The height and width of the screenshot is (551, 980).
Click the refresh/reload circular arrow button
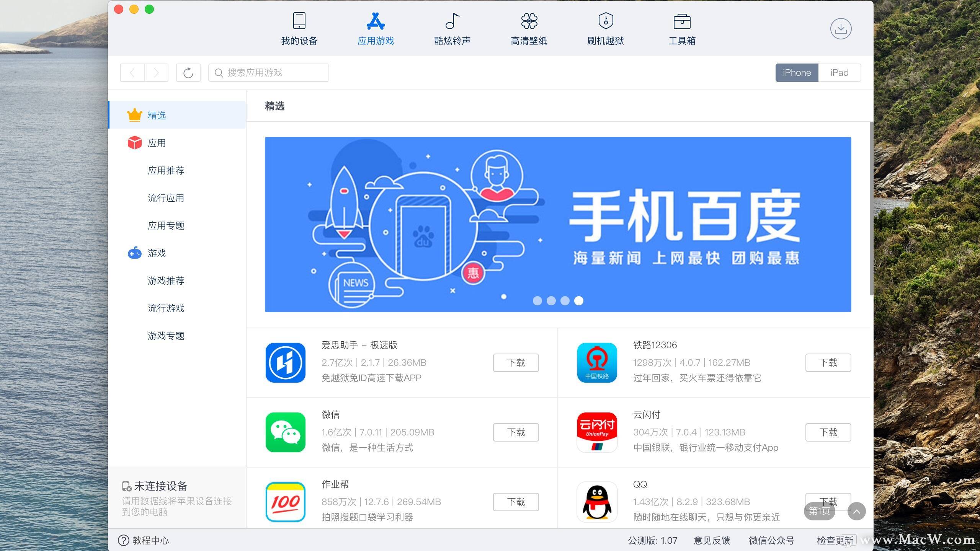tap(189, 73)
